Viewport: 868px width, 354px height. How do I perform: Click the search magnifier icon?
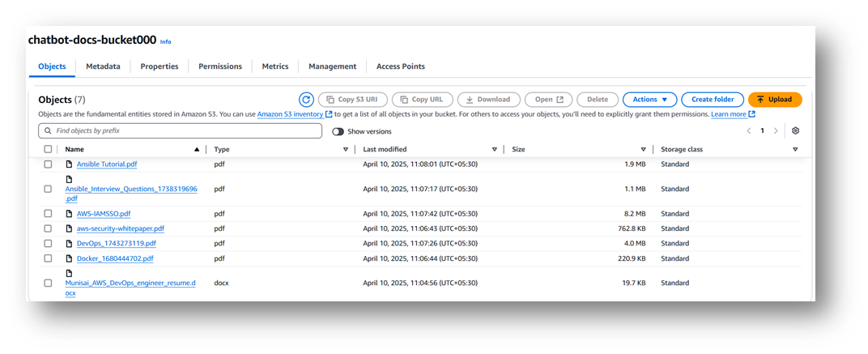48,131
